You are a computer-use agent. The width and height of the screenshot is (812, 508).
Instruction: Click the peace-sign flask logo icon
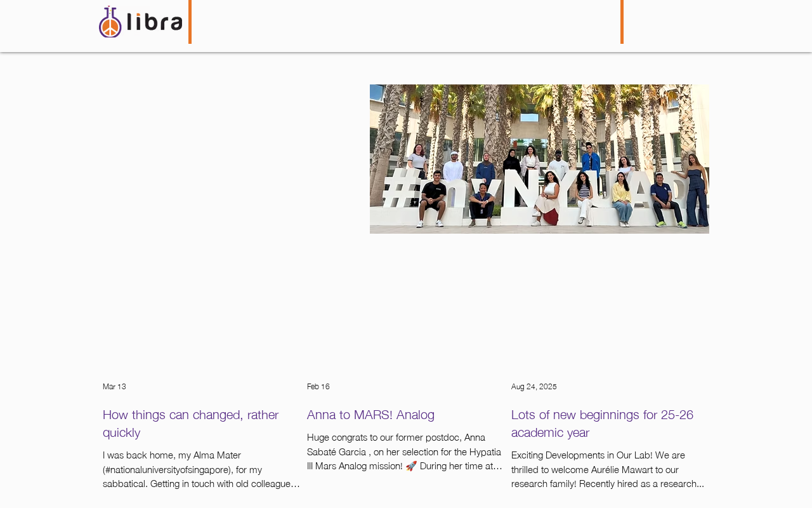110,22
